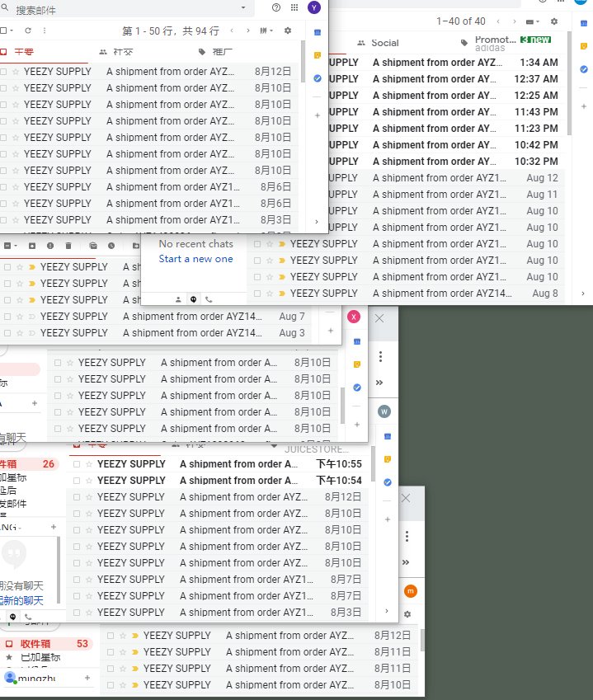The width and height of the screenshot is (593, 700).
Task: Expand side panel chevron in 1–40 of 40 window
Action: pyautogui.click(x=583, y=294)
